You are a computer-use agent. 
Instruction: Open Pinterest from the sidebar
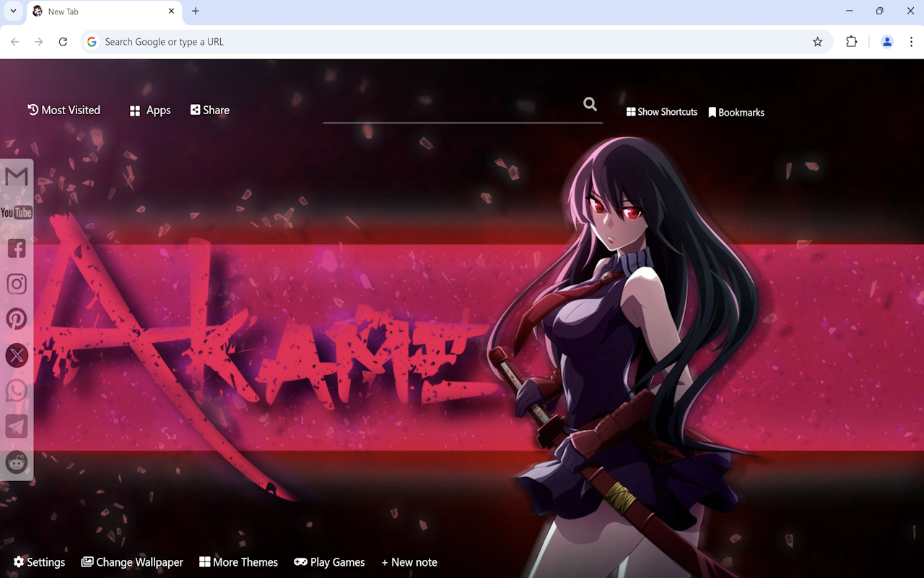(x=16, y=319)
